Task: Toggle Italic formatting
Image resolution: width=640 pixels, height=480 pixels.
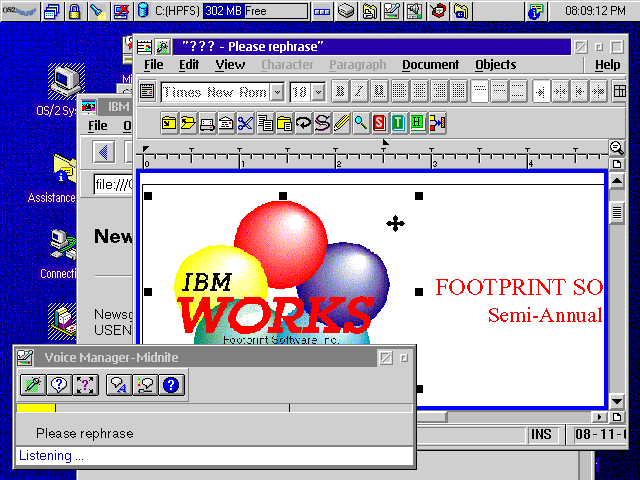Action: [x=359, y=91]
